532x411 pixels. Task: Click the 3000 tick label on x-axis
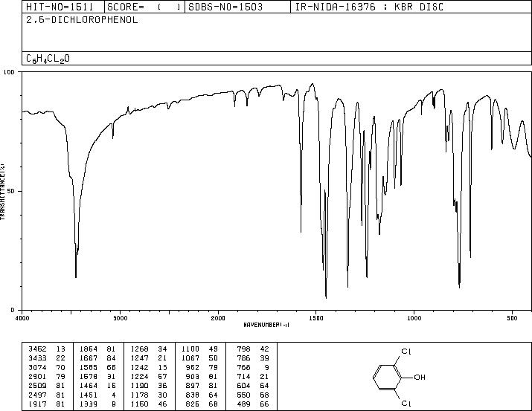click(x=121, y=318)
